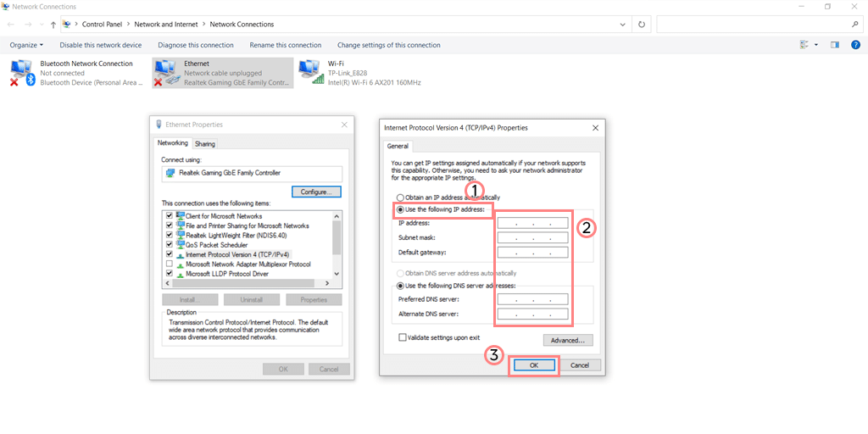Image resolution: width=868 pixels, height=434 pixels.
Task: Expand the view options dropdown arrow
Action: click(816, 45)
